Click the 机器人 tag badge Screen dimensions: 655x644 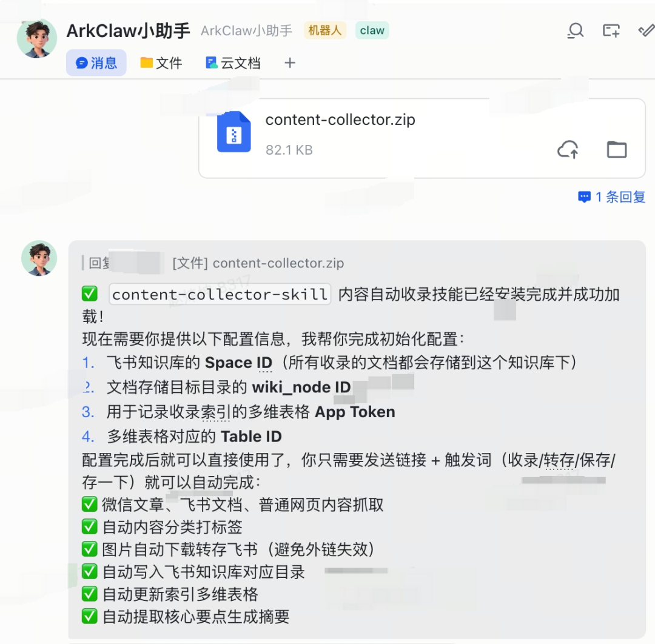[x=325, y=30]
